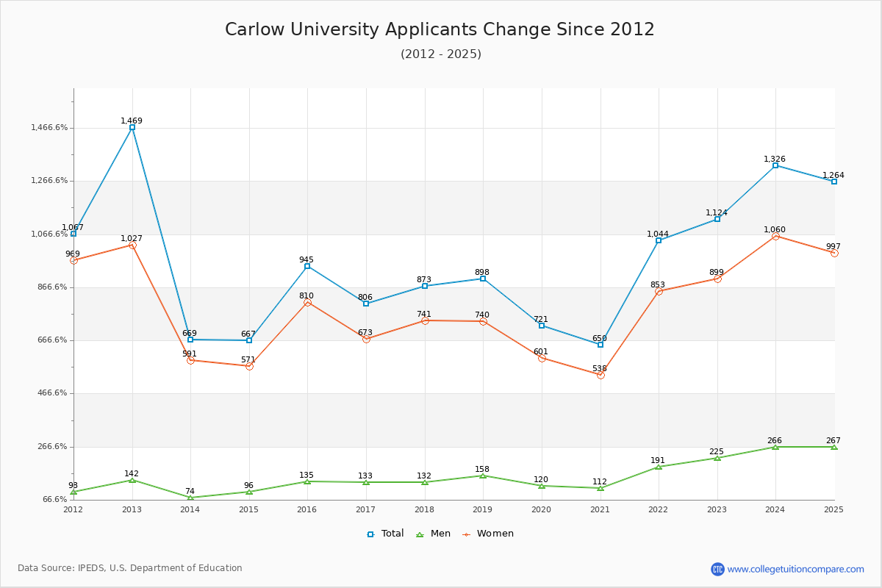Click the Total 2014 data point labeled 669
The width and height of the screenshot is (882, 588).
tap(190, 340)
